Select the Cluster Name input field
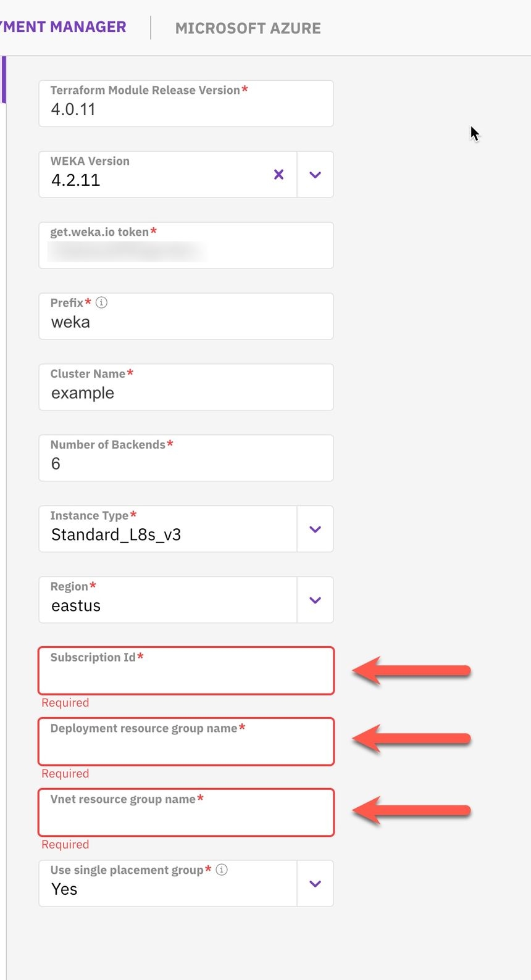This screenshot has width=531, height=980. pyautogui.click(x=185, y=393)
